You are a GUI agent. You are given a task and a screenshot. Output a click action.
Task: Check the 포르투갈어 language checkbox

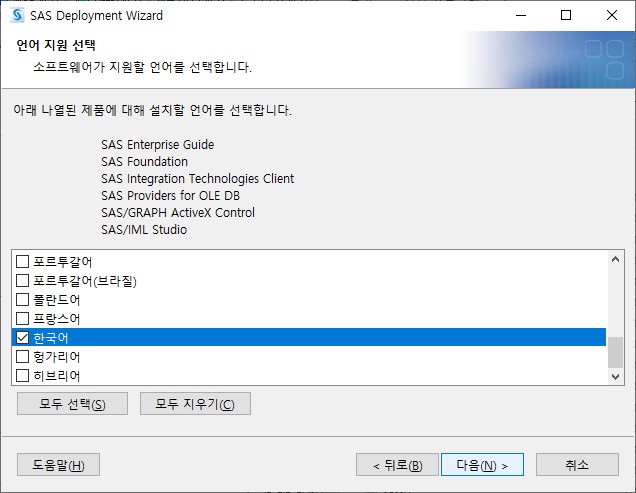[x=22, y=262]
